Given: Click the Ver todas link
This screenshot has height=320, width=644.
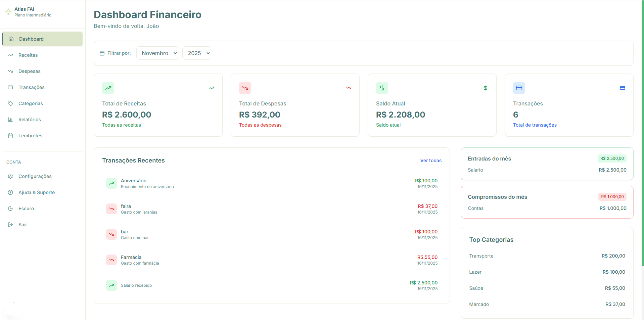Looking at the screenshot, I should (x=431, y=161).
